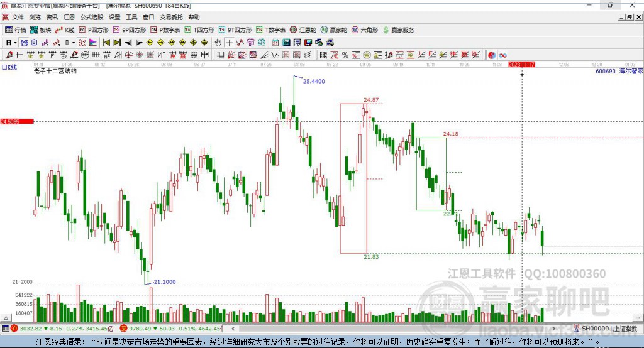Click the volume panel collapse triangle

(6, 318)
